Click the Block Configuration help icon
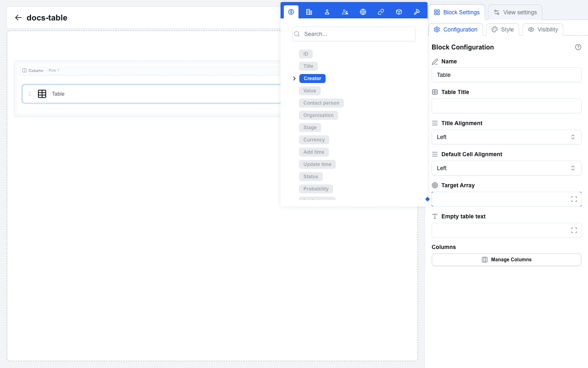 coord(578,47)
